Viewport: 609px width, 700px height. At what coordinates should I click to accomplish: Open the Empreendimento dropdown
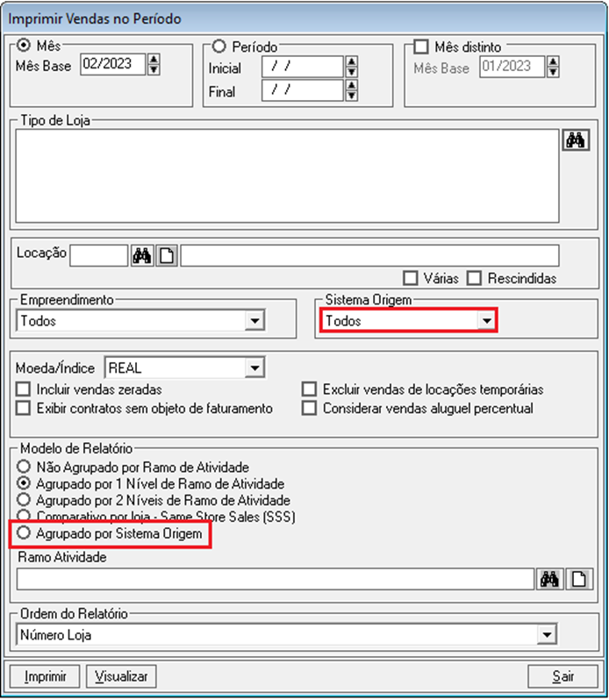click(254, 320)
